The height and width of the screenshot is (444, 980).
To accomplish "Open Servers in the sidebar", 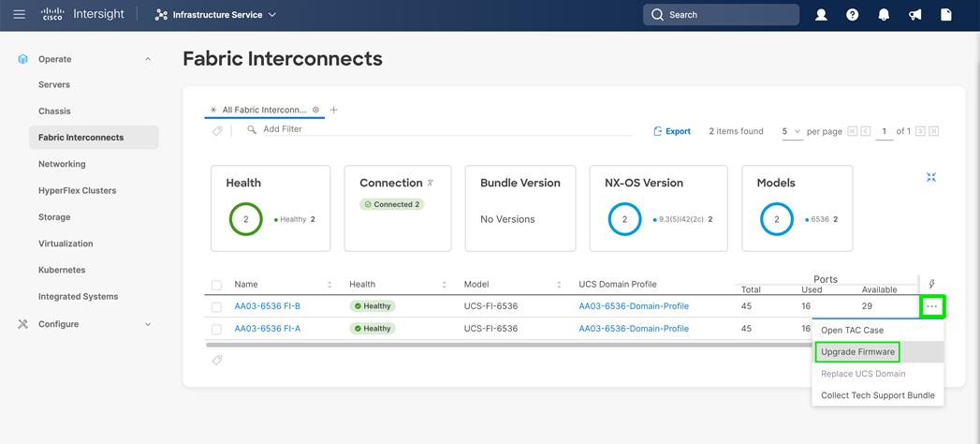I will (x=54, y=84).
